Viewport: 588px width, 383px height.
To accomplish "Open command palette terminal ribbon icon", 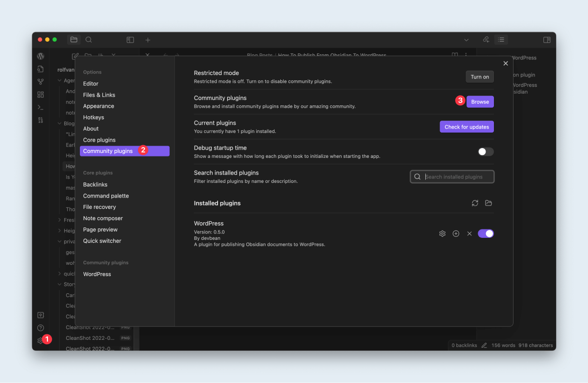I will point(41,107).
